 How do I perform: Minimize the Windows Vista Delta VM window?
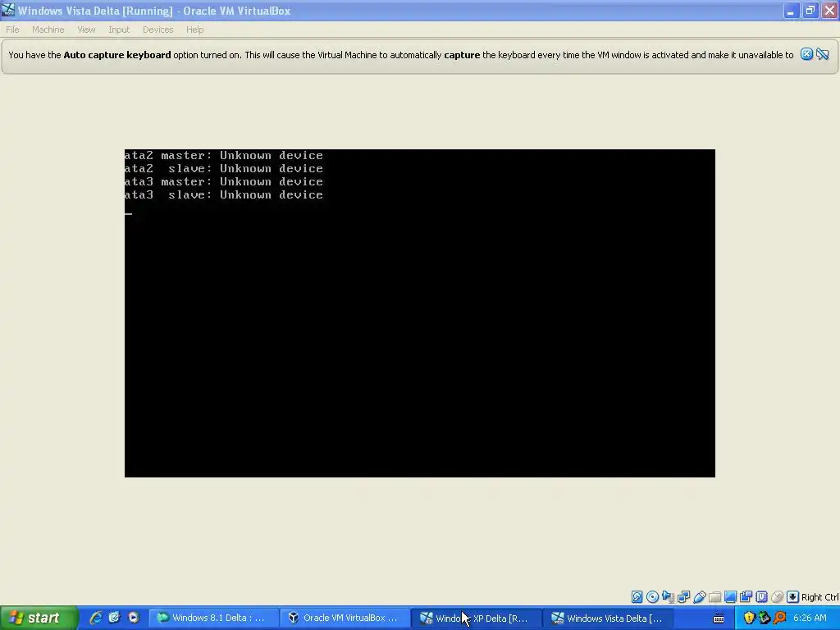click(x=791, y=11)
